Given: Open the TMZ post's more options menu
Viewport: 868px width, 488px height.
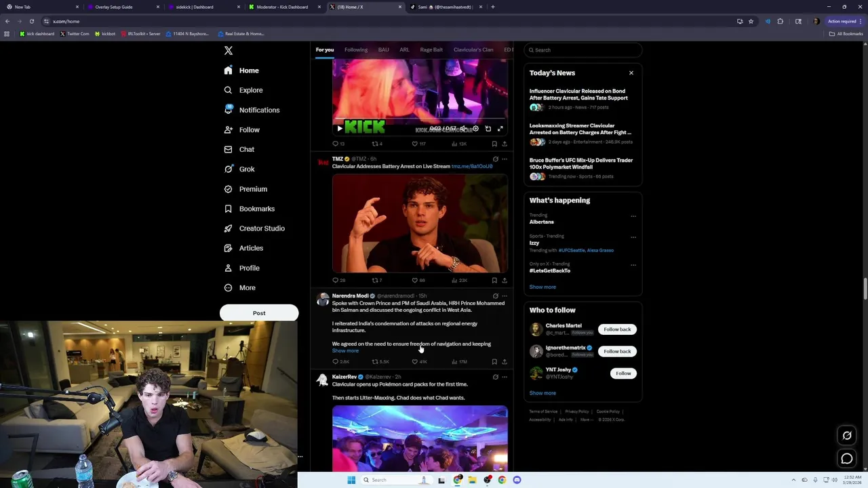Looking at the screenshot, I should tap(504, 159).
